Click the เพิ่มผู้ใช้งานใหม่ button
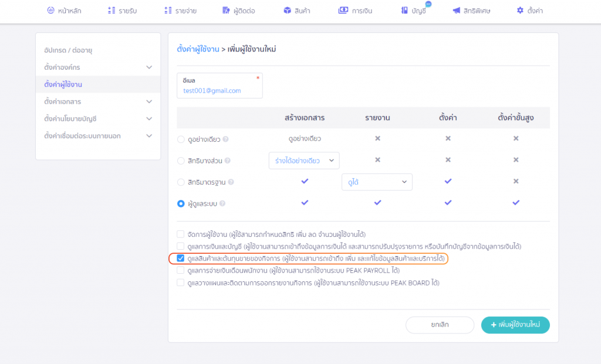This screenshot has height=364, width=601. [x=515, y=325]
